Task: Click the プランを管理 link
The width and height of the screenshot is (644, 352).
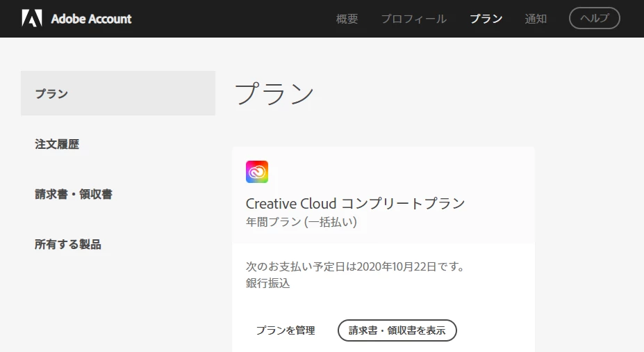Action: 286,330
